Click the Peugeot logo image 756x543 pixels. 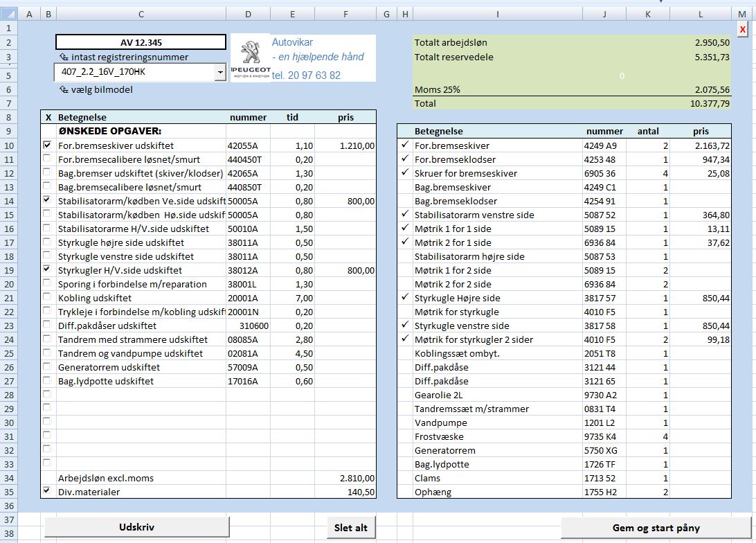click(251, 58)
